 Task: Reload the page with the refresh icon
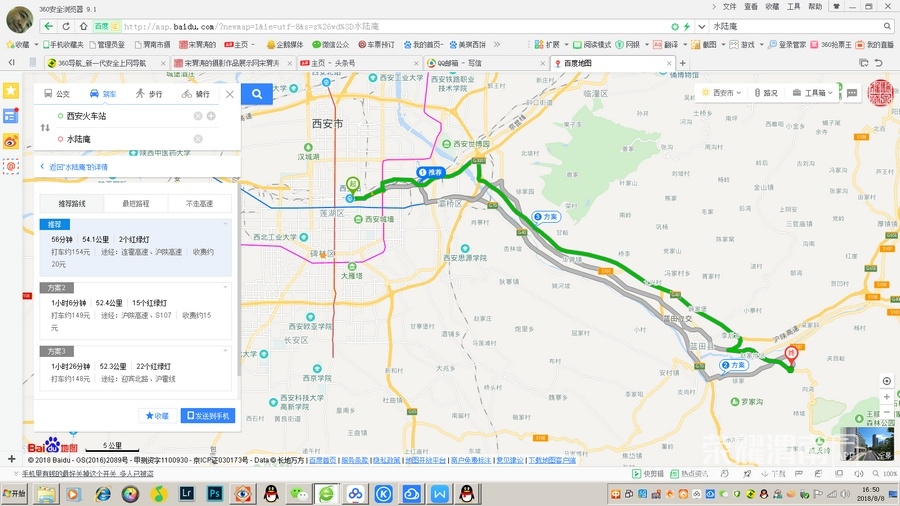tap(66, 26)
